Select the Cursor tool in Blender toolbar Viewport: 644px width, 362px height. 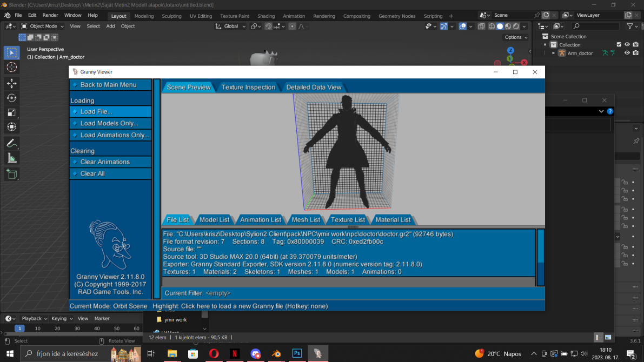(11, 68)
